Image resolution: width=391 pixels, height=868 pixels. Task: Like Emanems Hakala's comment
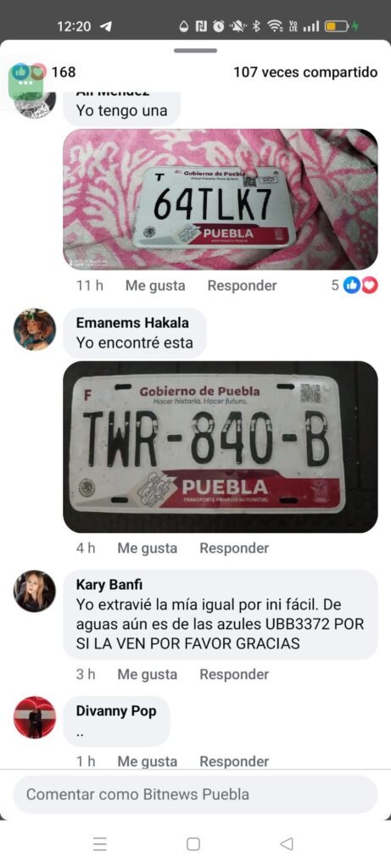coord(148,548)
